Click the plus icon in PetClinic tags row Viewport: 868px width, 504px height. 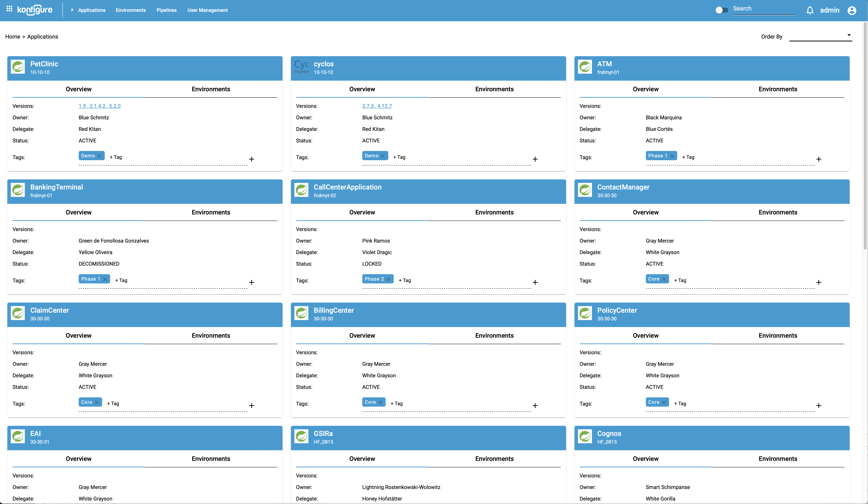252,159
